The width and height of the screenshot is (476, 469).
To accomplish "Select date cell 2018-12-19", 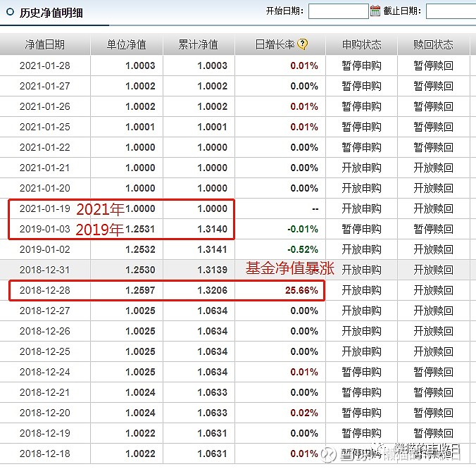I will click(45, 433).
